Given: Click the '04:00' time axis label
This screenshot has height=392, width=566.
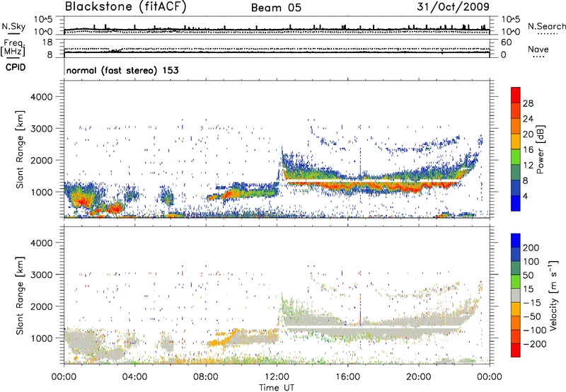Looking at the screenshot, I should (x=135, y=377).
